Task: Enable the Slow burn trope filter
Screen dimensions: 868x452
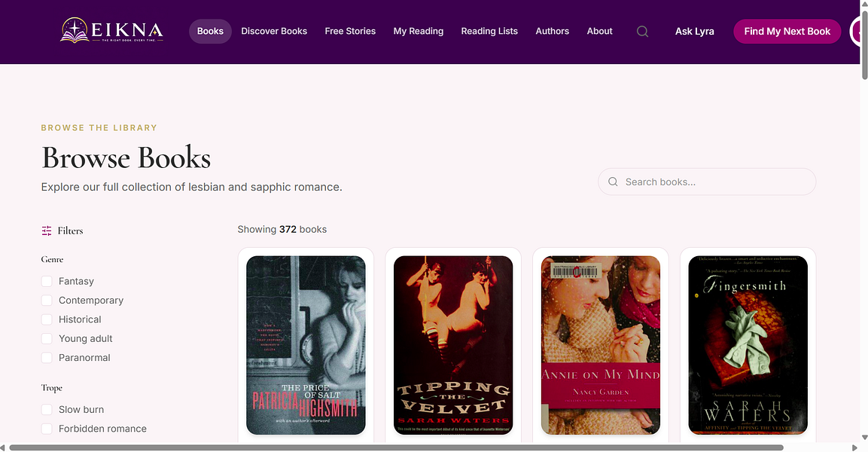Action: [47, 409]
